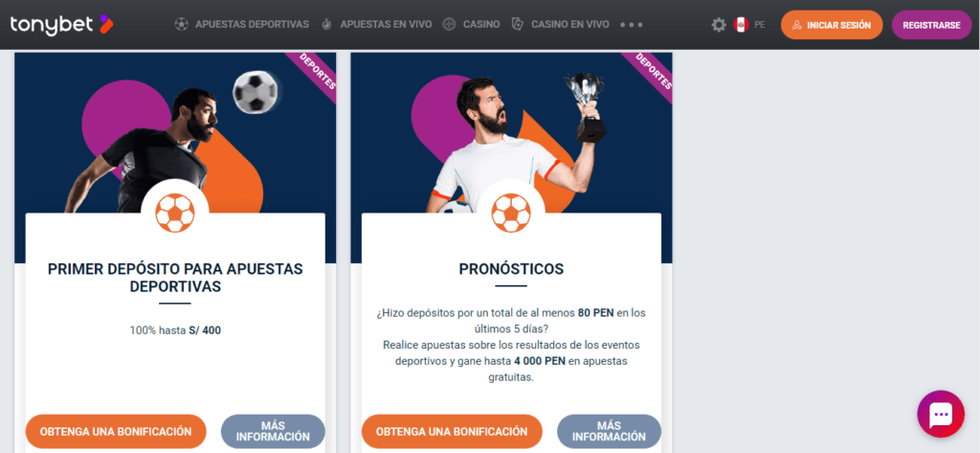Open Apuestas Deportivas menu item
This screenshot has height=453, width=980.
point(252,25)
